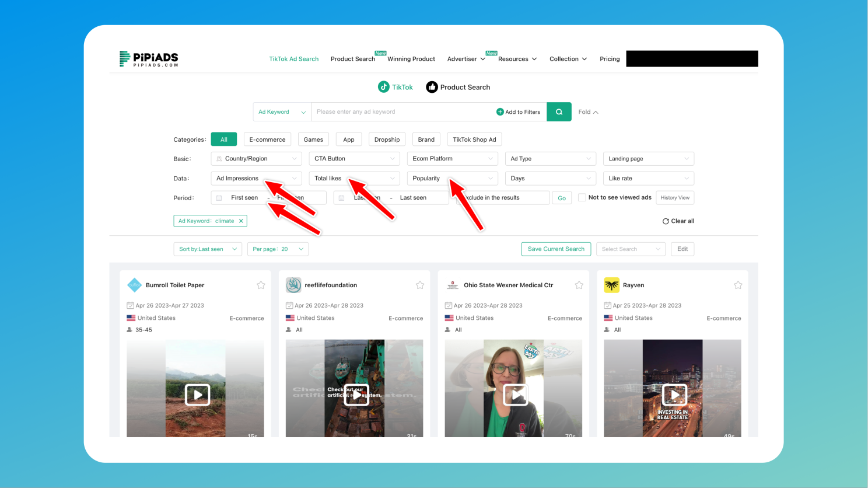Collapse filters with Fold
The width and height of the screenshot is (868, 488).
pyautogui.click(x=588, y=112)
